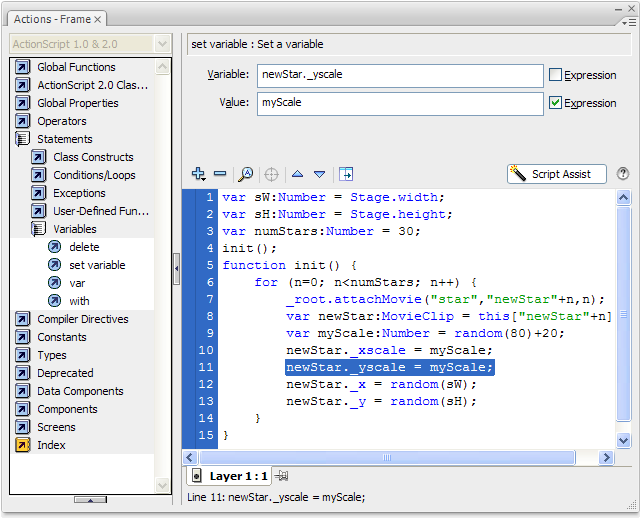Enable the Expression checkbox for Variable
Image resolution: width=641 pixels, height=519 pixels.
(x=555, y=75)
